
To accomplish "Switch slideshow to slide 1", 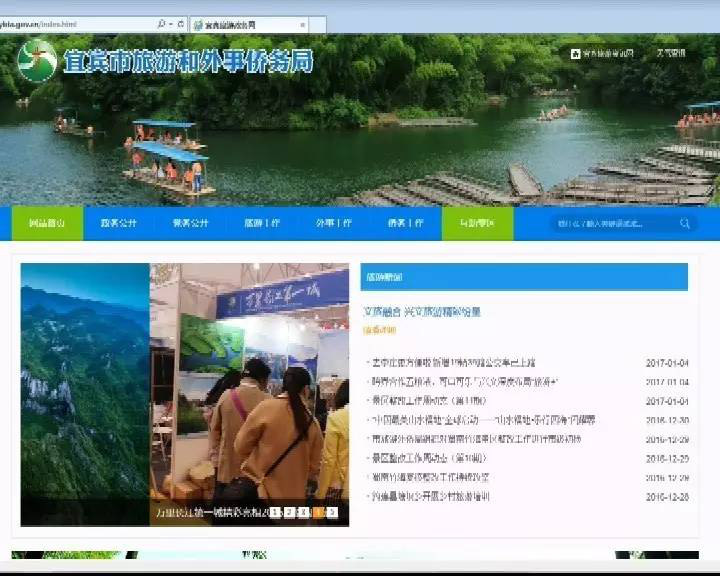I will (275, 512).
